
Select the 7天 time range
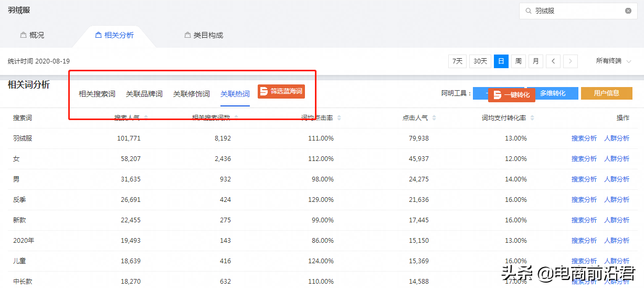click(457, 61)
